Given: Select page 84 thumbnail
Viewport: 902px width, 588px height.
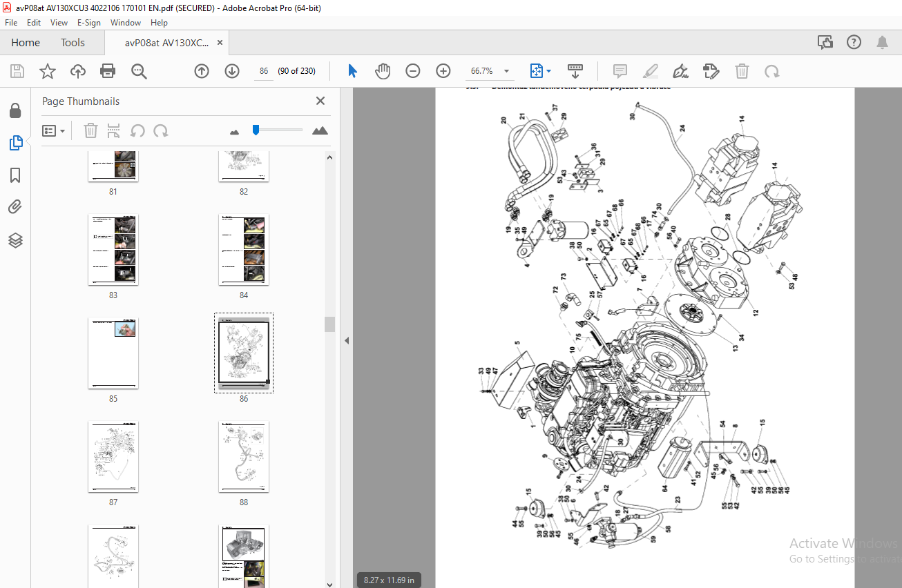Looking at the screenshot, I should (x=244, y=250).
